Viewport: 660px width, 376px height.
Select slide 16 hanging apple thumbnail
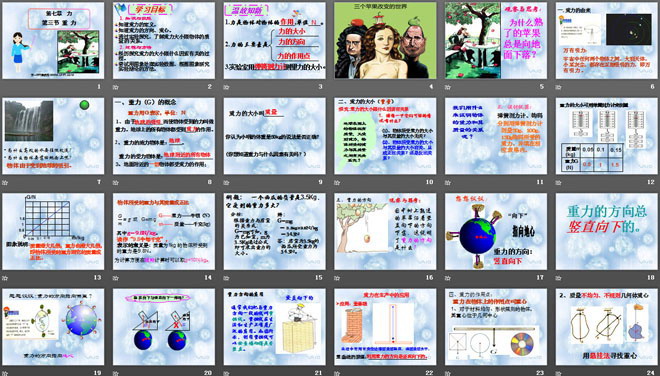(385, 231)
